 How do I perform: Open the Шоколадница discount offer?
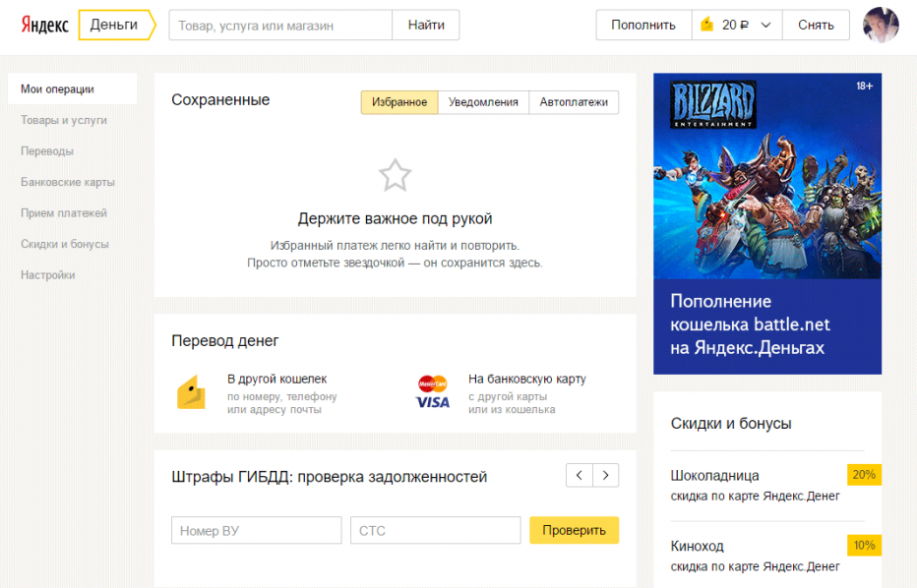point(714,475)
